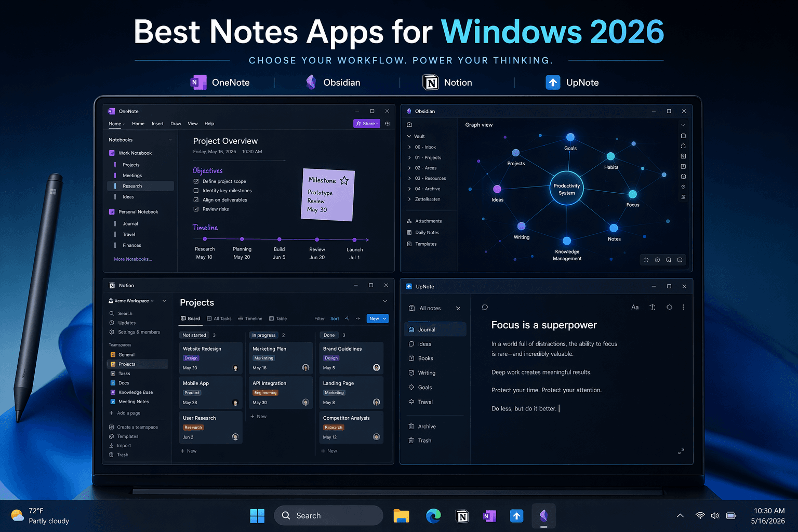
Task: Click Obsidian graph refresh arrows icon
Action: click(646, 260)
